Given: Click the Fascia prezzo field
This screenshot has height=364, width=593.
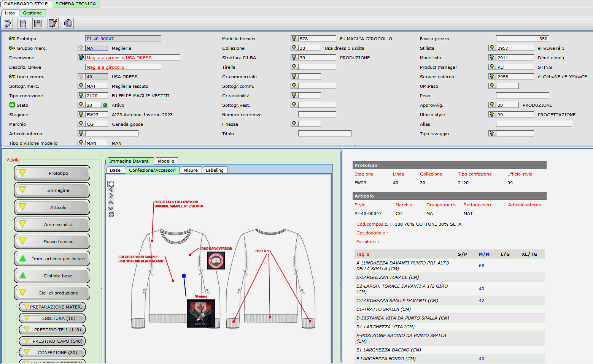Looking at the screenshot, I should (523, 38).
